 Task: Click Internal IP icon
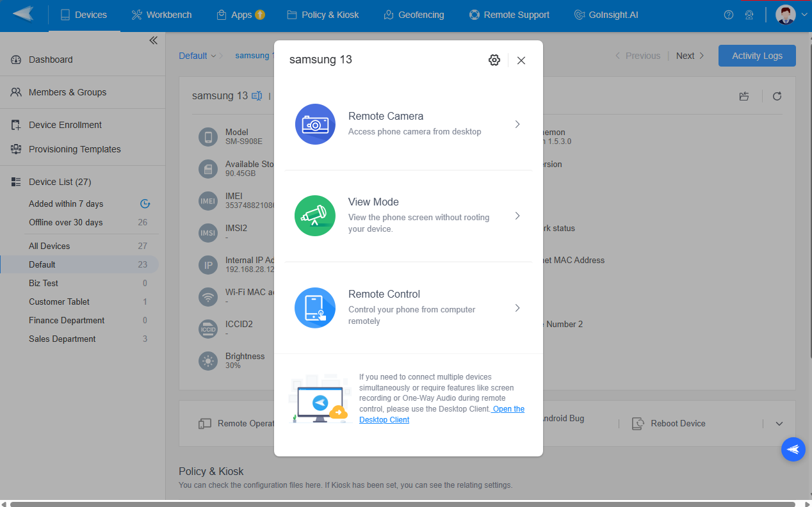click(207, 264)
